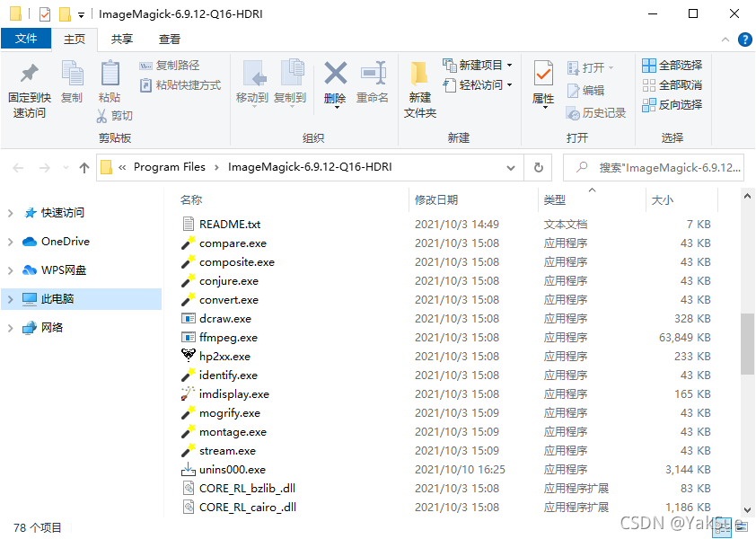This screenshot has height=539, width=756.
Task: Select dcraw.exe icon
Action: [188, 319]
